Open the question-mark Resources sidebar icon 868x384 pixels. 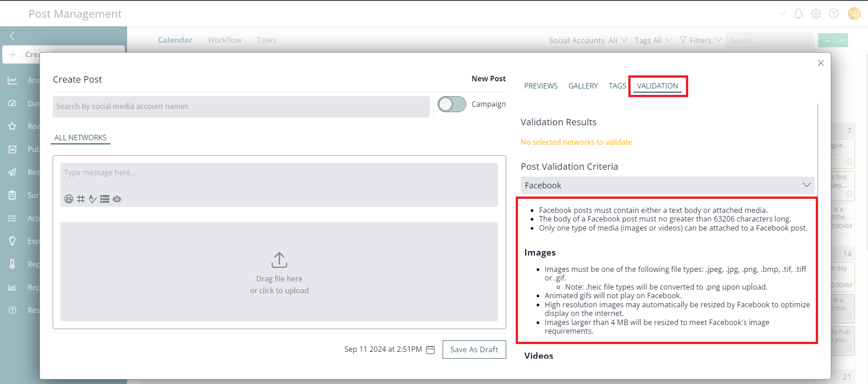[x=12, y=310]
